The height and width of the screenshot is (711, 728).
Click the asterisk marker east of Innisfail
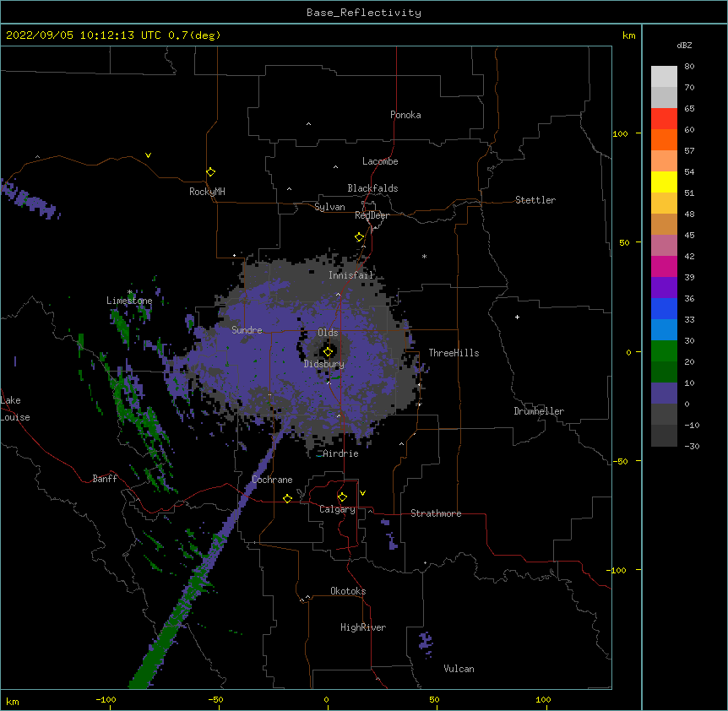click(424, 256)
